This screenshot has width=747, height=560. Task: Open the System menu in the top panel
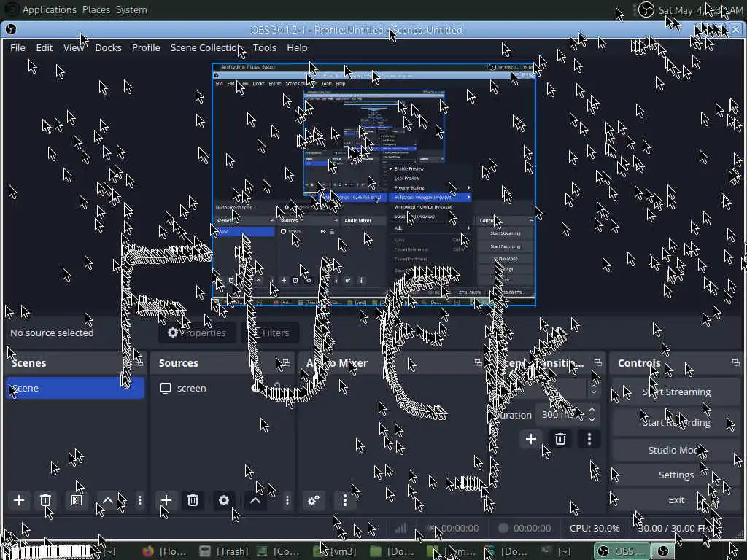[131, 9]
